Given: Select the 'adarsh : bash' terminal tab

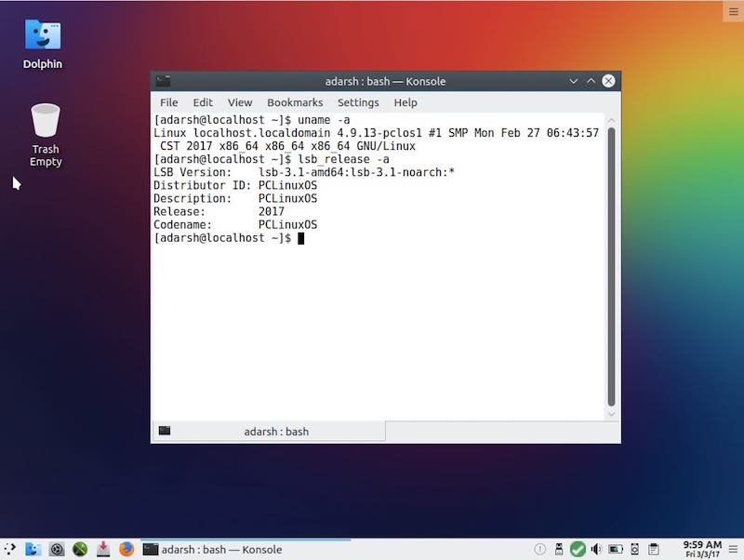Looking at the screenshot, I should point(269,431).
